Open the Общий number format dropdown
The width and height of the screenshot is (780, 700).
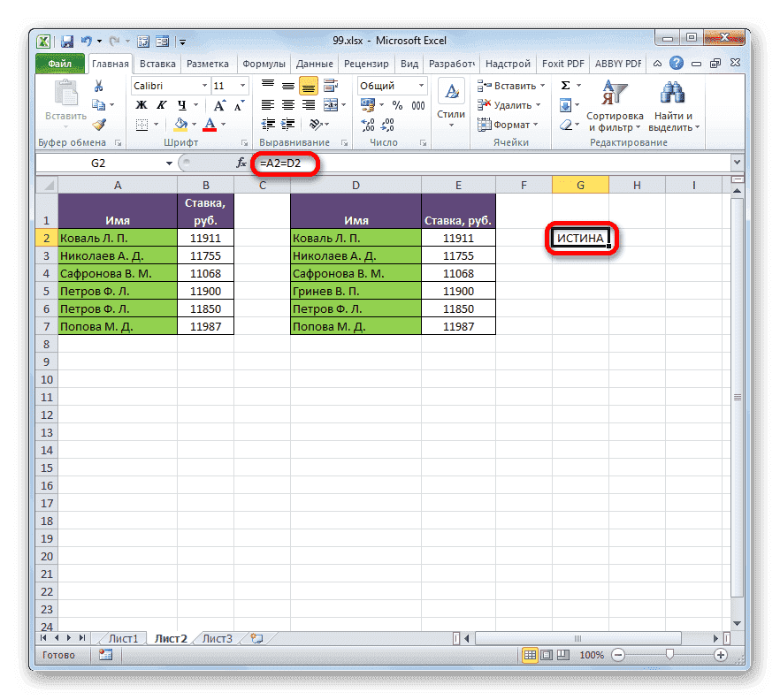tap(420, 86)
